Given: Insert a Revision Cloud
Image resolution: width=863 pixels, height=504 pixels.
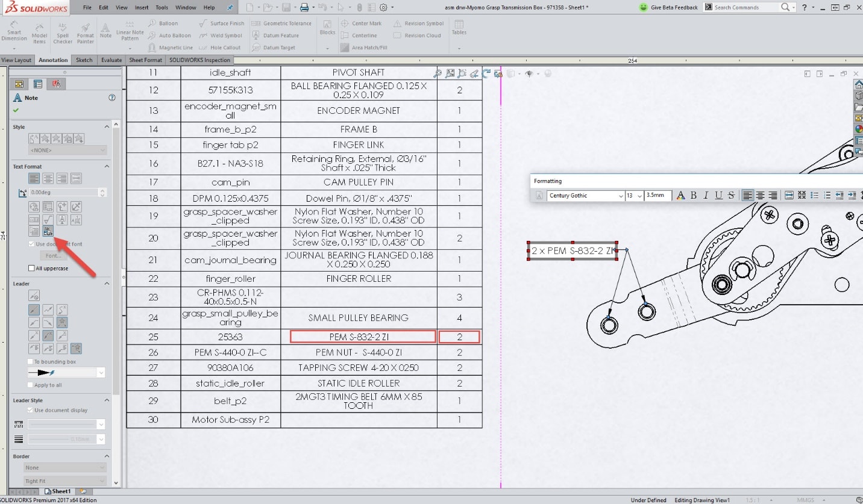Looking at the screenshot, I should pyautogui.click(x=417, y=36).
